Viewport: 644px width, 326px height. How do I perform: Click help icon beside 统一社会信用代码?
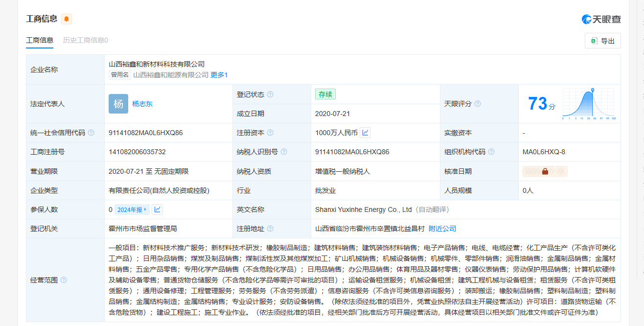tap(91, 133)
